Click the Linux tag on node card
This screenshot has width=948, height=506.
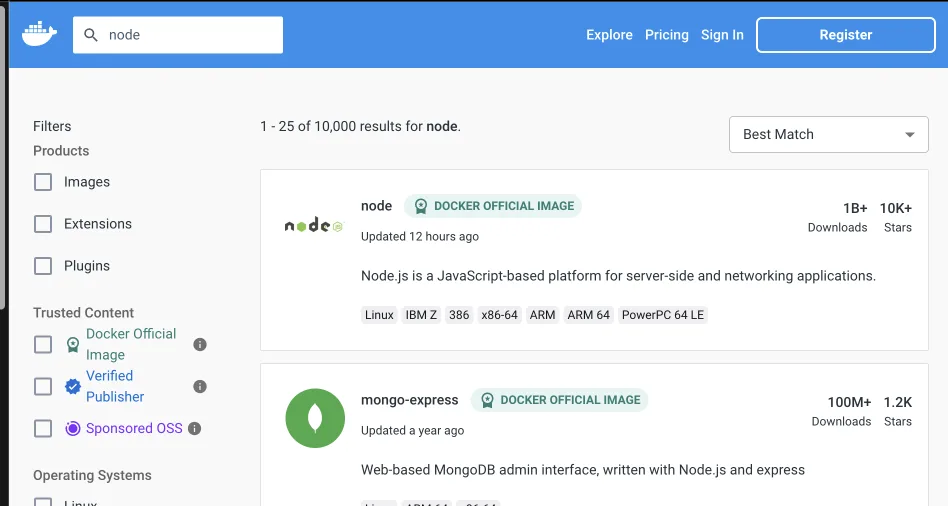pyautogui.click(x=379, y=315)
